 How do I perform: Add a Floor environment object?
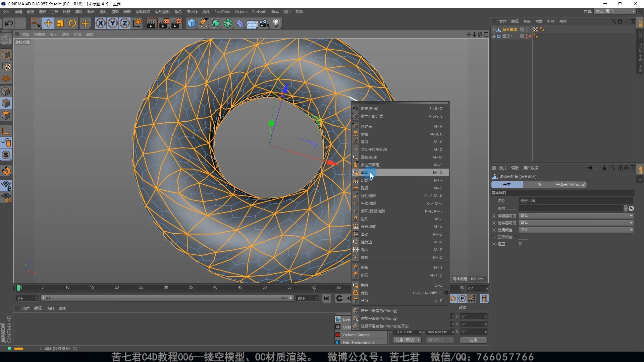point(252,23)
